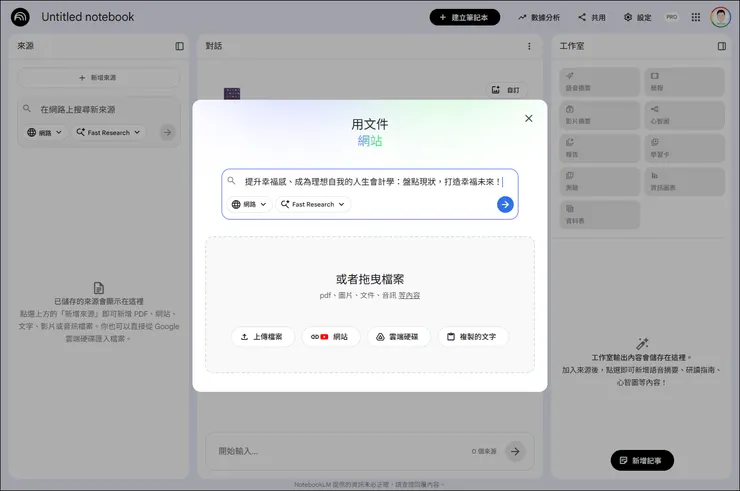The height and width of the screenshot is (491, 740).
Task: Click the dialog search text field
Action: pos(373,182)
